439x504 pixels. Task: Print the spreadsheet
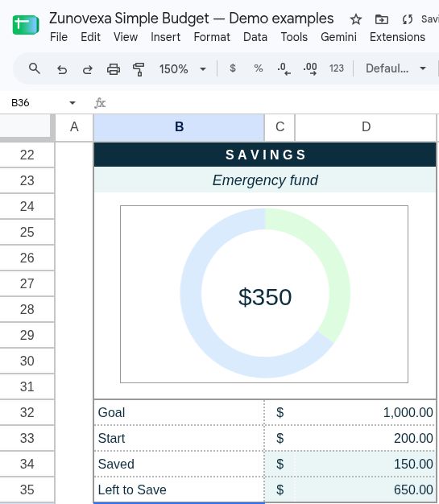tap(114, 69)
